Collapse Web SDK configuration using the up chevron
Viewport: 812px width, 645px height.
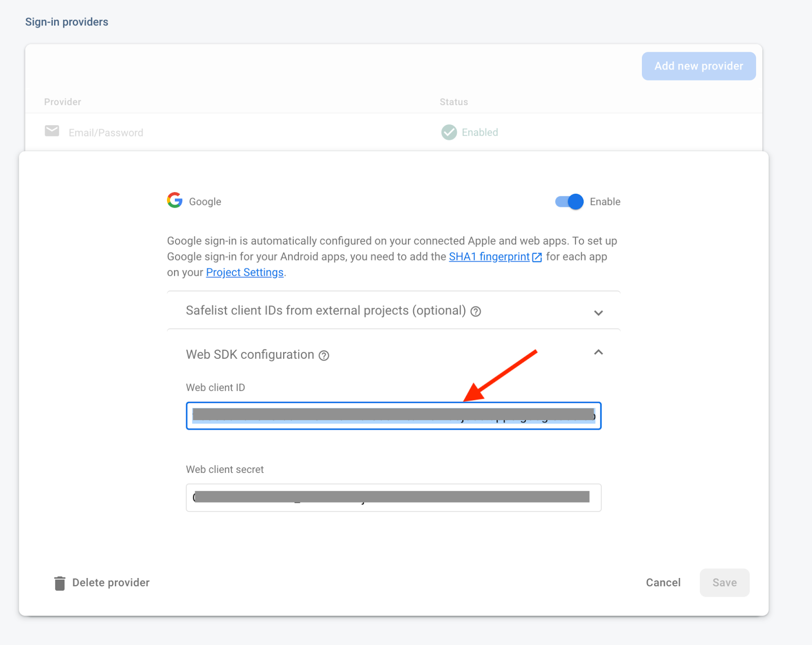[x=598, y=353]
